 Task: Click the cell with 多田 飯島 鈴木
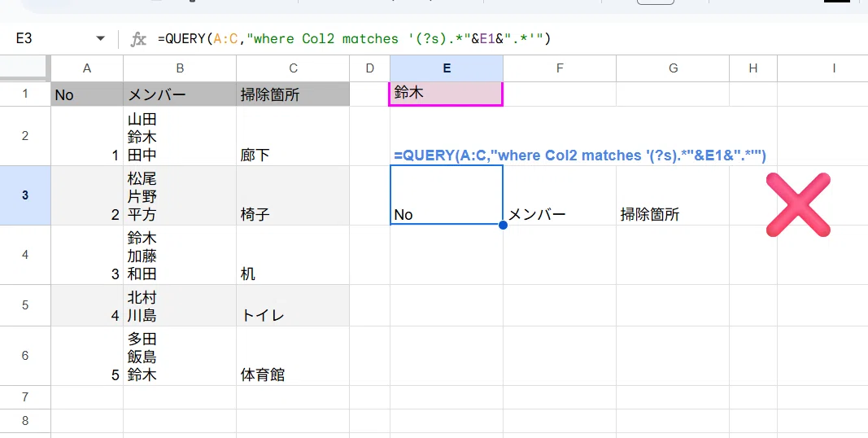pos(180,356)
